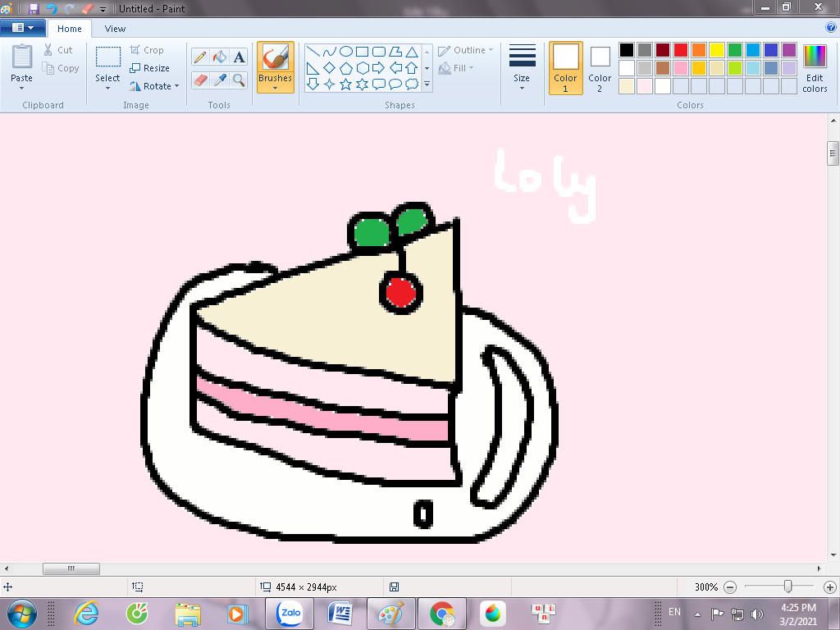Choose the Left arrow shape
Viewport: 840px width, 630px height.
[x=395, y=68]
